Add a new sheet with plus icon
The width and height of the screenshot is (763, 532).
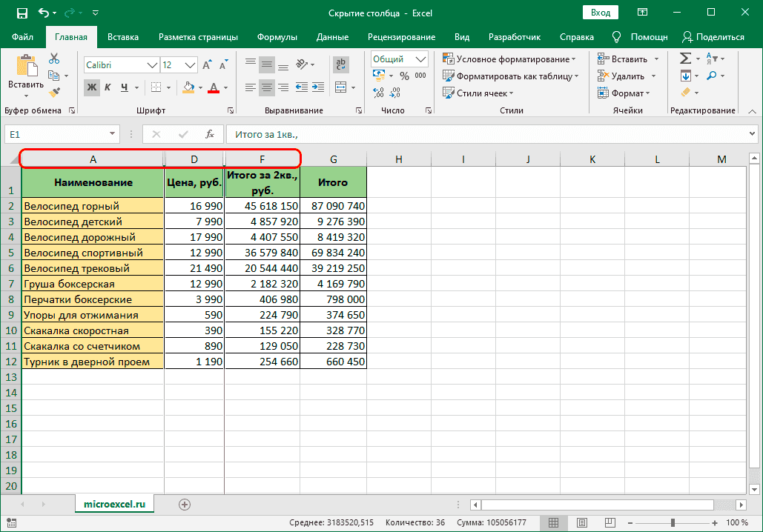(x=185, y=504)
